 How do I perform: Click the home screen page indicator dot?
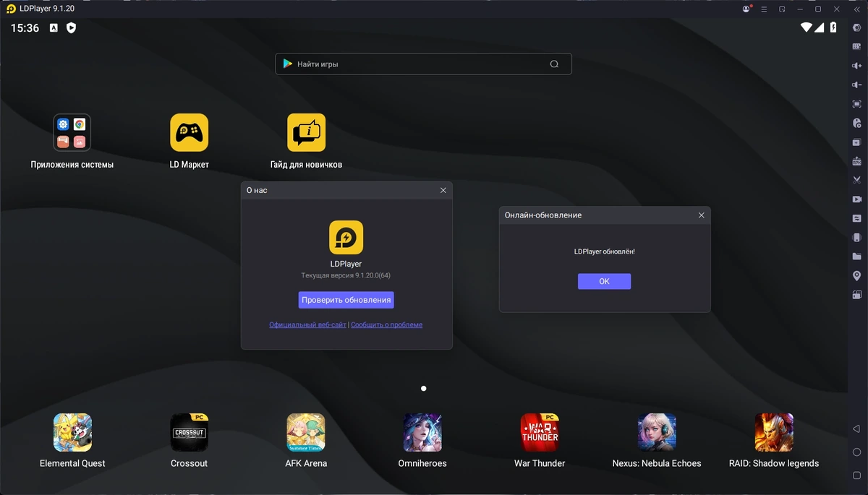tap(423, 389)
